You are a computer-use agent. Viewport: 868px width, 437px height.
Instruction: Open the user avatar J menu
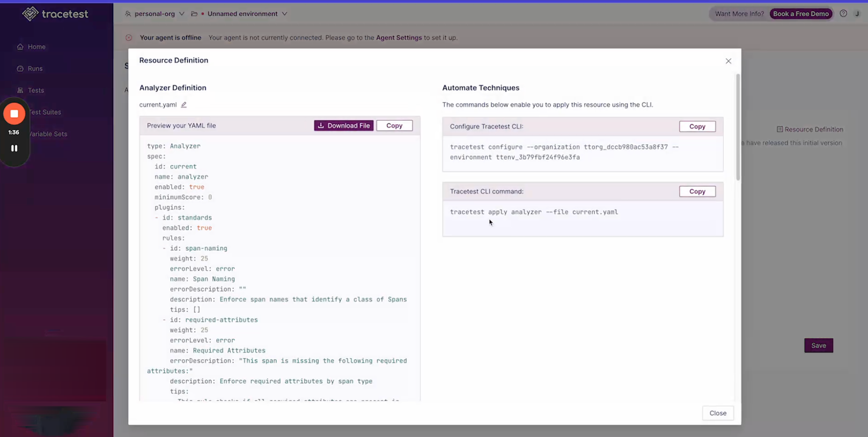[857, 13]
